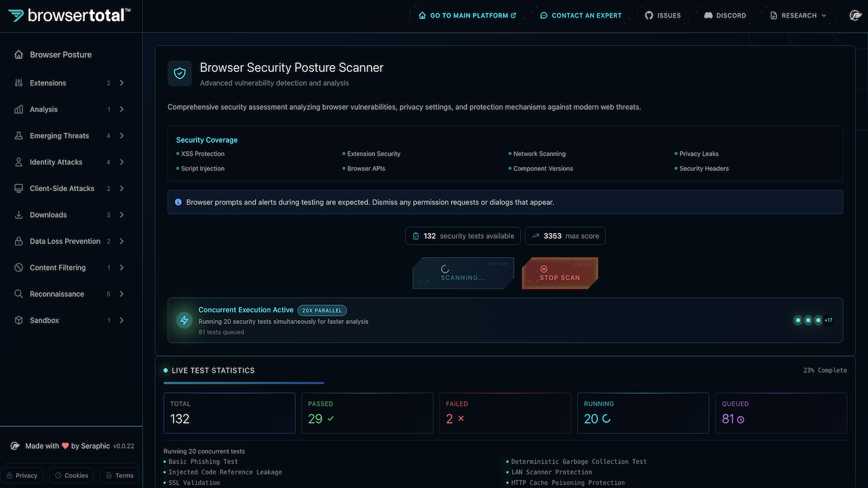Image resolution: width=868 pixels, height=488 pixels.
Task: Click the browsertotal logo
Action: point(69,15)
